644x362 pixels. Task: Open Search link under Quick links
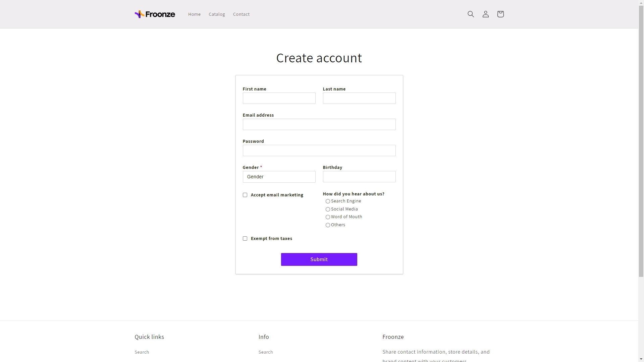click(x=142, y=352)
